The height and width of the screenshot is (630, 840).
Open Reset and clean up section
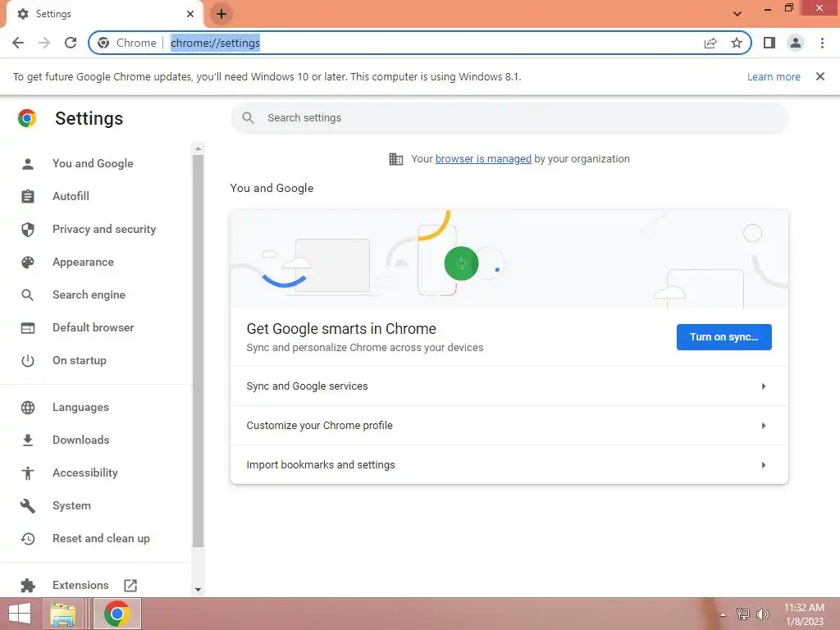tap(101, 538)
